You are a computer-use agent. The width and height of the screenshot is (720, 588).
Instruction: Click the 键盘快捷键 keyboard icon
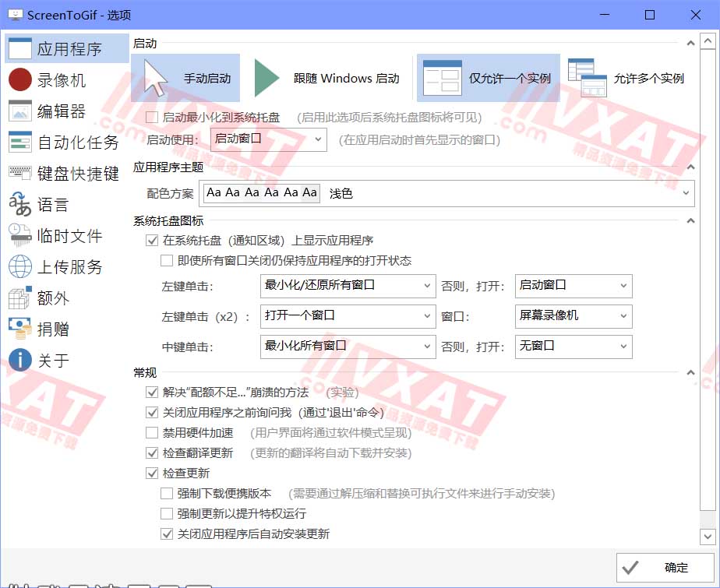20,173
